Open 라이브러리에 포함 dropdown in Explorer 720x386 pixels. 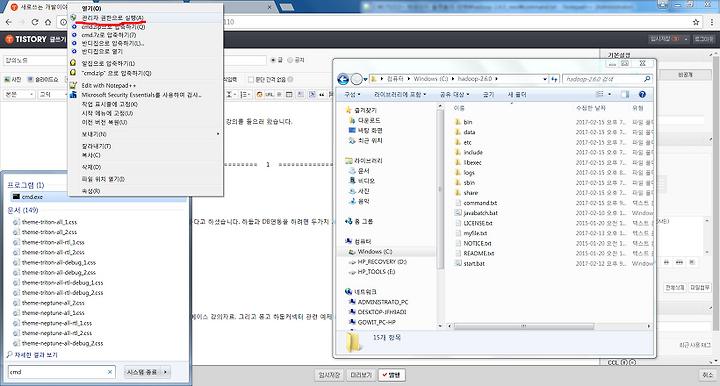[400, 95]
